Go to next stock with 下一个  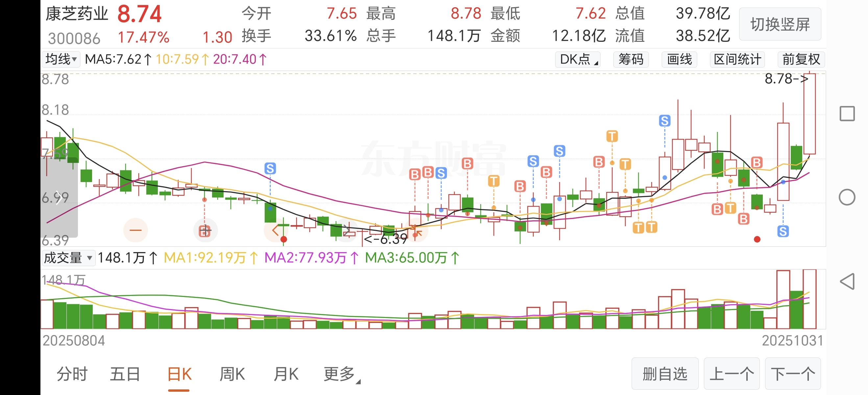[x=792, y=374]
